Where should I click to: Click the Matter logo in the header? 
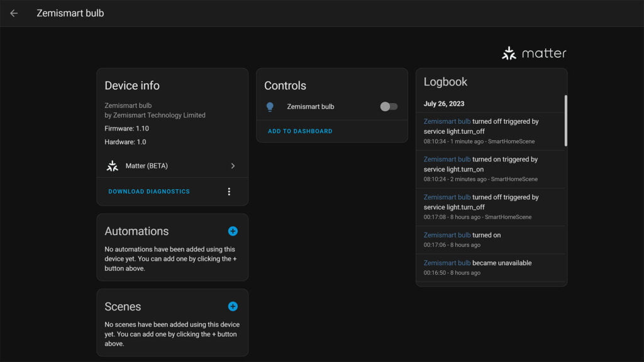click(x=534, y=53)
